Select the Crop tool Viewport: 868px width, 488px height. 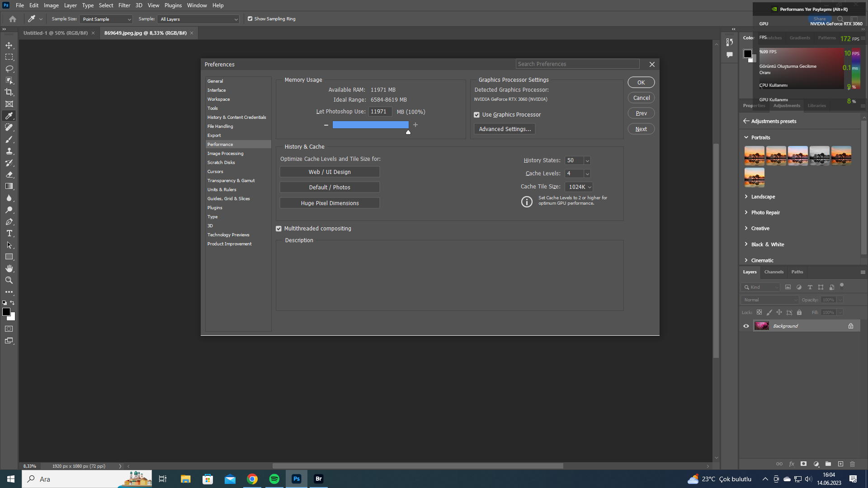pos(9,92)
